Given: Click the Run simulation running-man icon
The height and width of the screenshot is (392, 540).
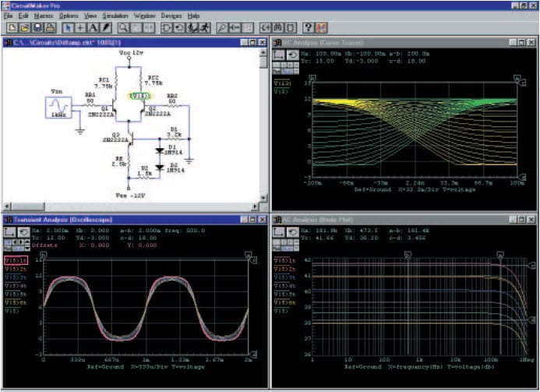Looking at the screenshot, I should coord(203,27).
